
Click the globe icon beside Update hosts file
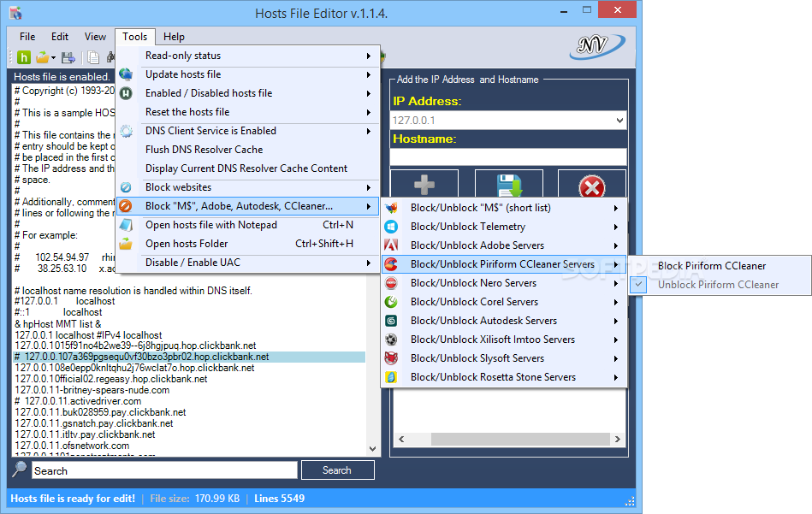(126, 74)
